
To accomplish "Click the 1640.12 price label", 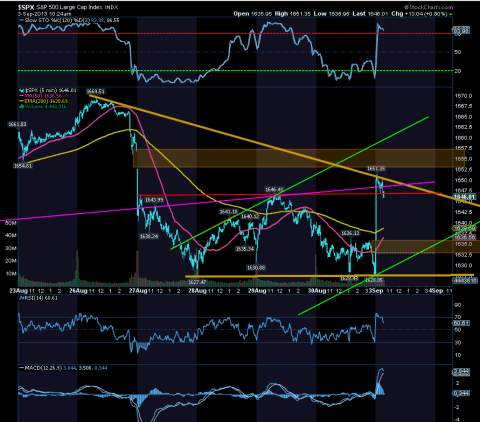I will [x=250, y=217].
